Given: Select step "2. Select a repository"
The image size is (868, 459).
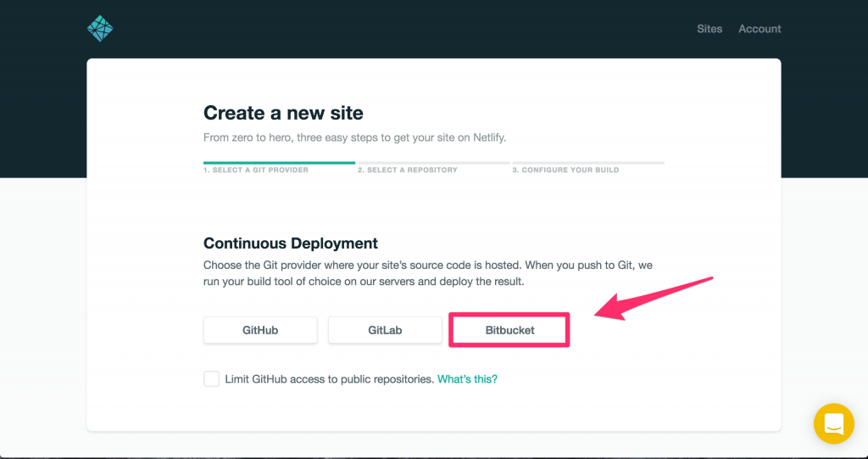Looking at the screenshot, I should 433,167.
